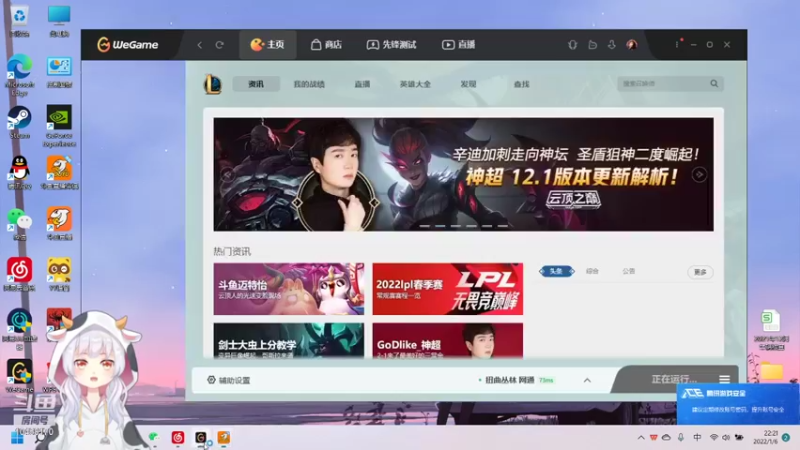Open the QQ penguin desktop shortcut

tap(19, 173)
